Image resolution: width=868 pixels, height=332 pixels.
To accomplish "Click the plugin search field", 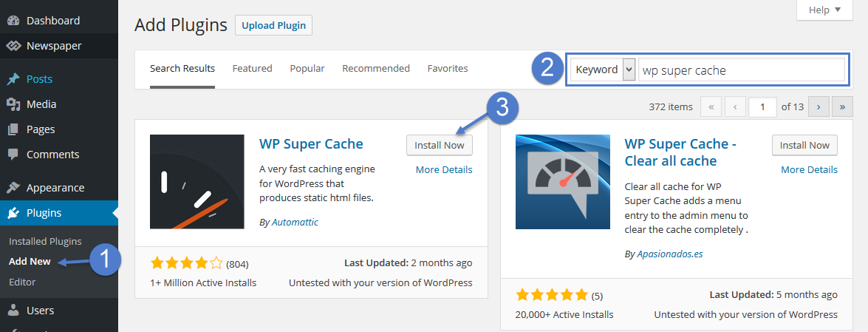I will click(741, 70).
